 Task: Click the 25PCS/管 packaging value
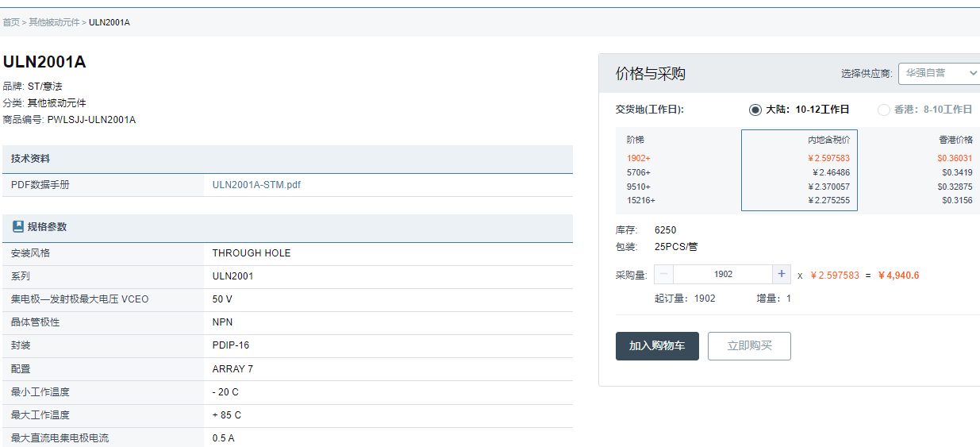676,247
